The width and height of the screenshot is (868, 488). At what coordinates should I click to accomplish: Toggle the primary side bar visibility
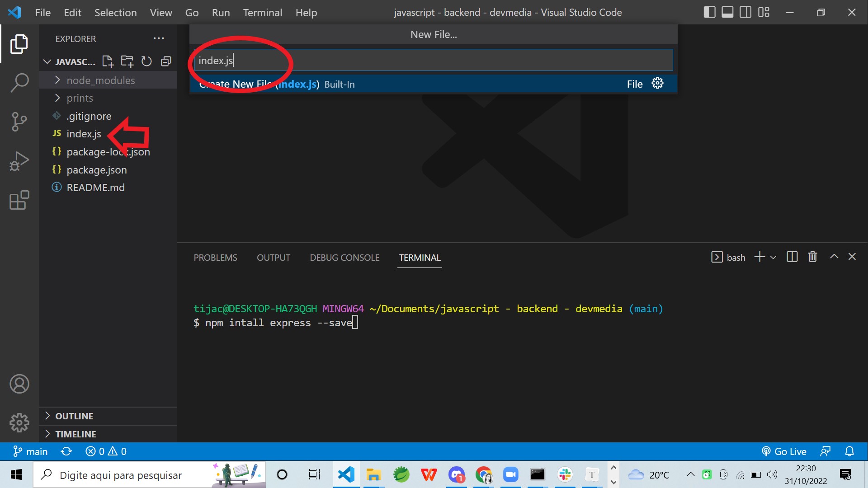tap(709, 12)
